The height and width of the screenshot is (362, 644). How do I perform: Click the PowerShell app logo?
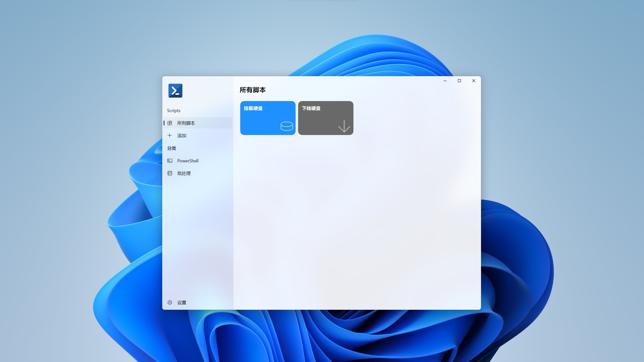pyautogui.click(x=175, y=90)
